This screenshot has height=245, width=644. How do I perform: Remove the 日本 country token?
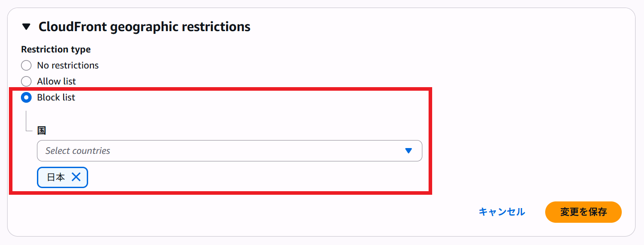pos(76,177)
